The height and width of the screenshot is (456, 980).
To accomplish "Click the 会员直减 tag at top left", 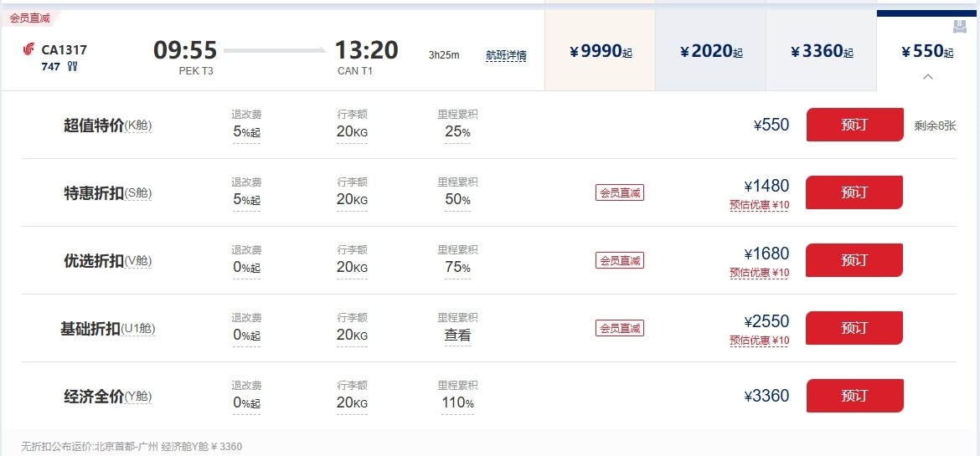I will [x=29, y=17].
